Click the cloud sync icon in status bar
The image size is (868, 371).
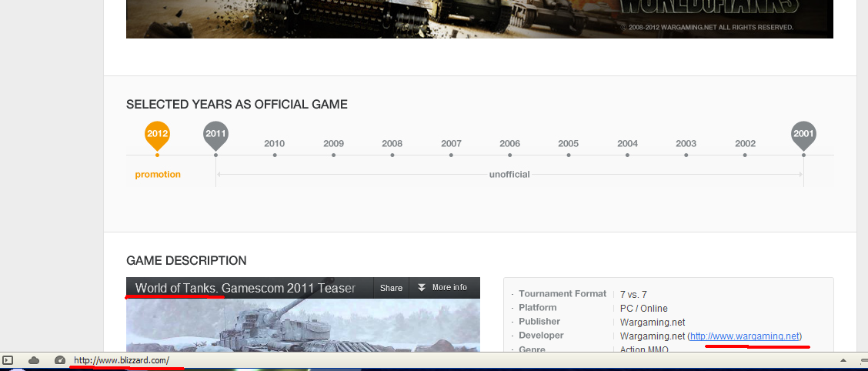34,360
